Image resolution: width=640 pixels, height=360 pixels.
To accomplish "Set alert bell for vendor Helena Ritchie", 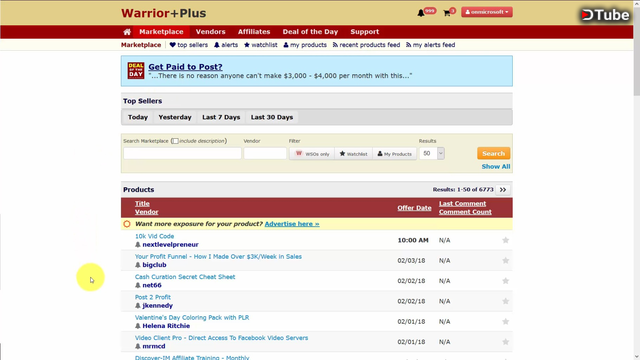I will point(138,326).
